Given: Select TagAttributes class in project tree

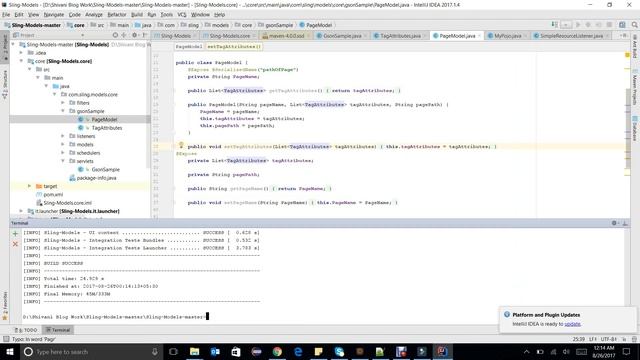Looking at the screenshot, I should [x=107, y=128].
